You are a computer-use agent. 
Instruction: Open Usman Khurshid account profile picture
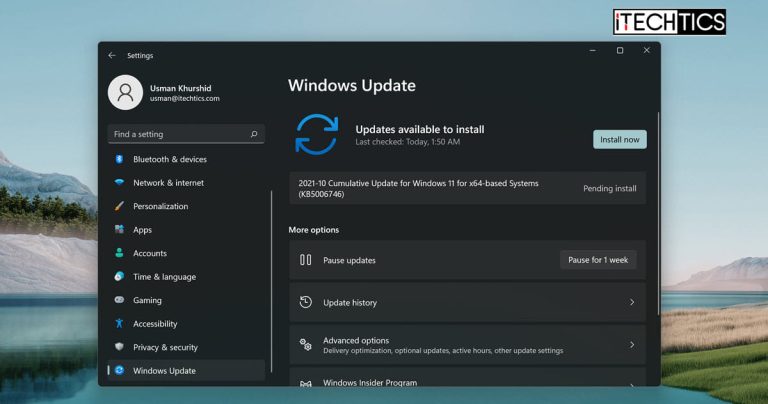point(125,92)
